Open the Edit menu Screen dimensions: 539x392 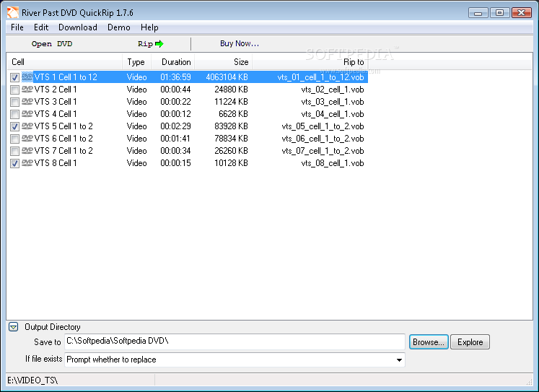tap(41, 27)
